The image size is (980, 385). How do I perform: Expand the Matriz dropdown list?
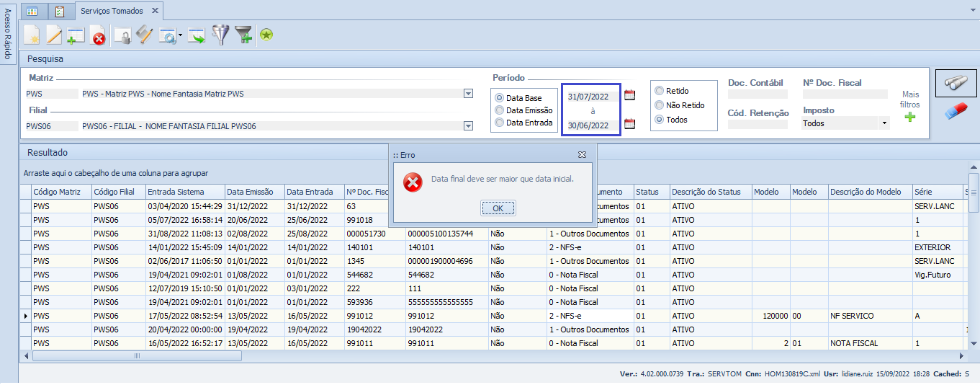(x=468, y=94)
